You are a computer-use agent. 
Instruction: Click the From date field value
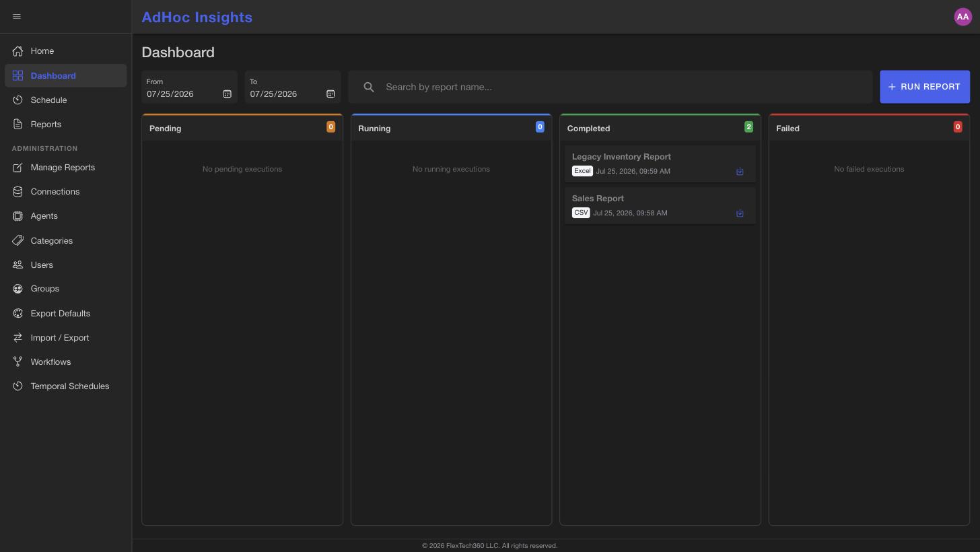point(170,94)
